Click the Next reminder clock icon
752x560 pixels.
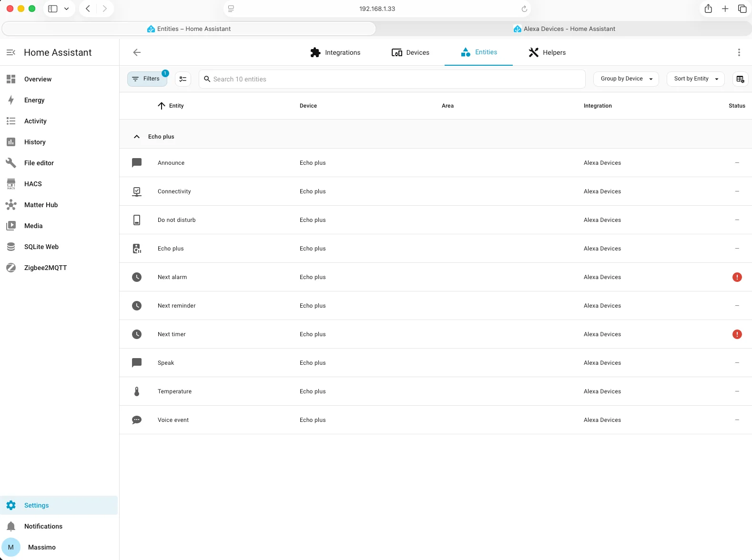coord(137,306)
